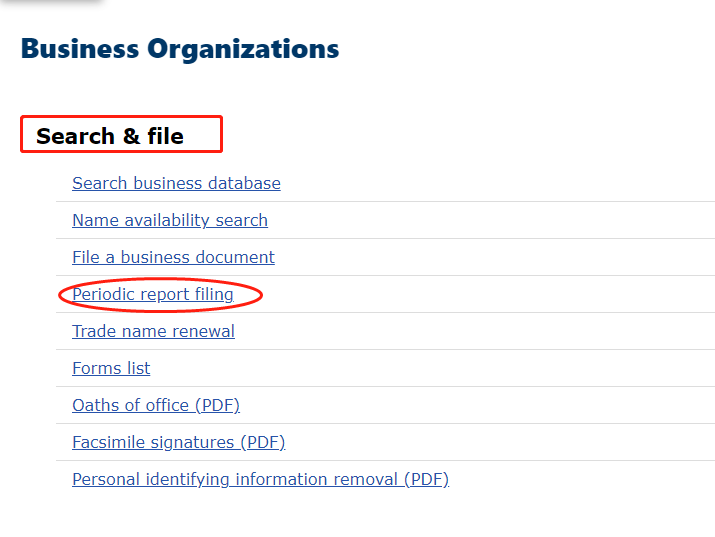Click the word "availability" in the name search link
This screenshot has width=715, height=537.
pyautogui.click(x=164, y=220)
